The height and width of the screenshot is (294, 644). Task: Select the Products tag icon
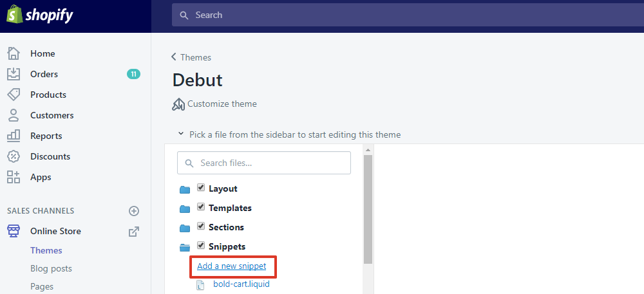(14, 95)
